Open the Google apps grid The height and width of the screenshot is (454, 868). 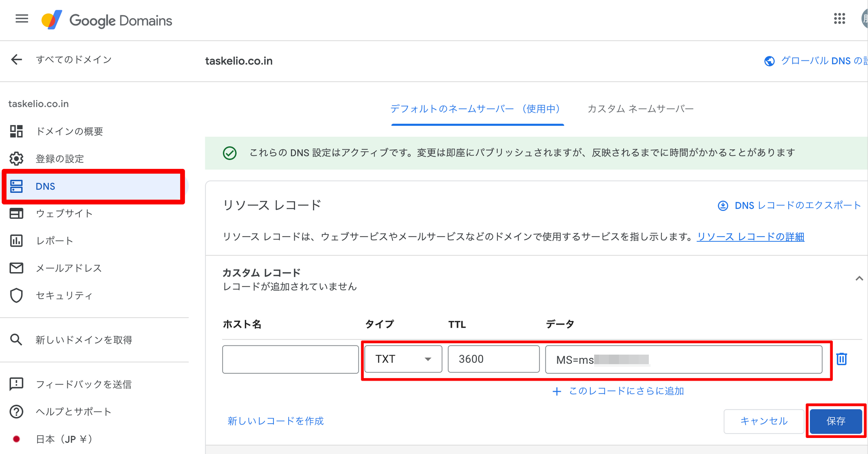tap(839, 19)
